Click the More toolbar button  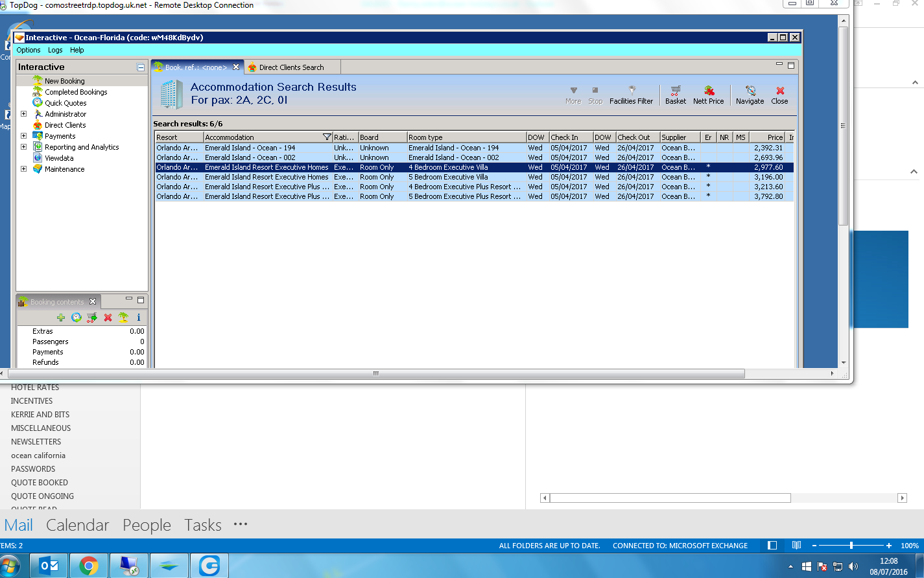click(x=573, y=95)
